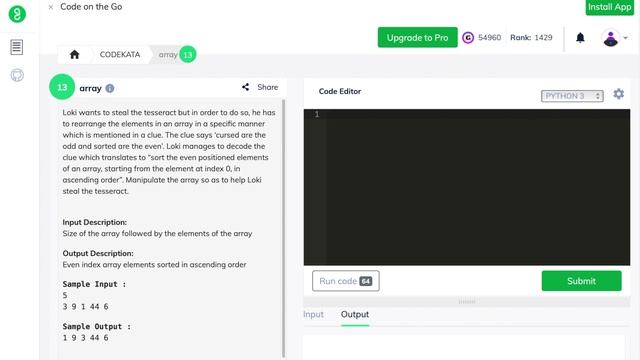640x360 pixels.
Task: Click the output result box
Action: 464,347
